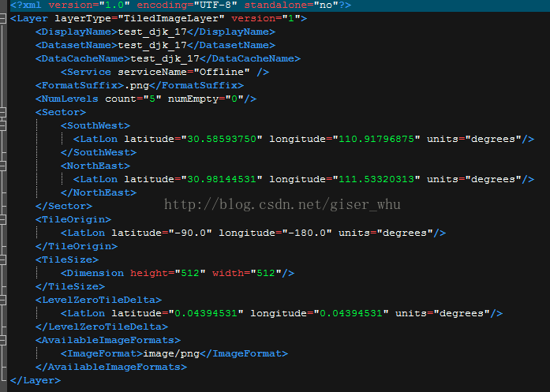Click the DisplayName opening tag

(77, 32)
